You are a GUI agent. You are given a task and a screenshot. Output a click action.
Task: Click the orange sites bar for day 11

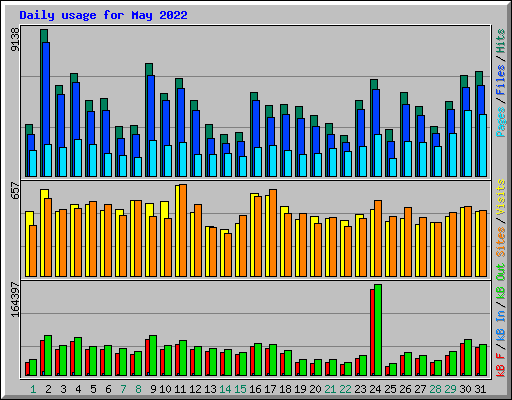[183, 230]
